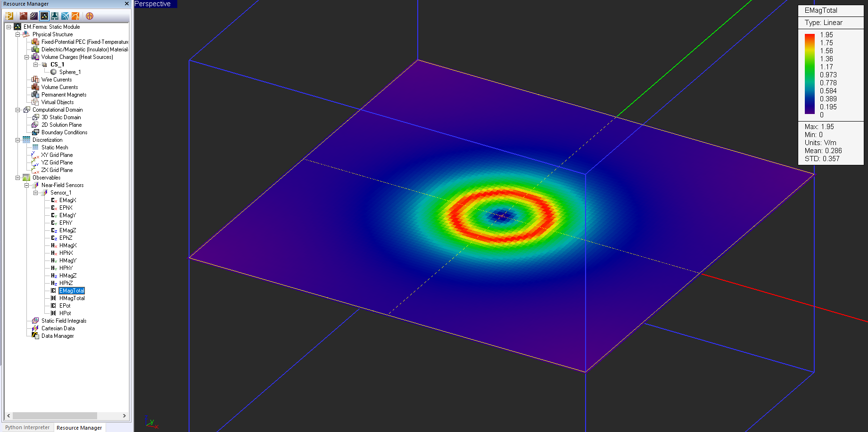
Task: Collapse the Volume Charges branch
Action: (x=26, y=57)
